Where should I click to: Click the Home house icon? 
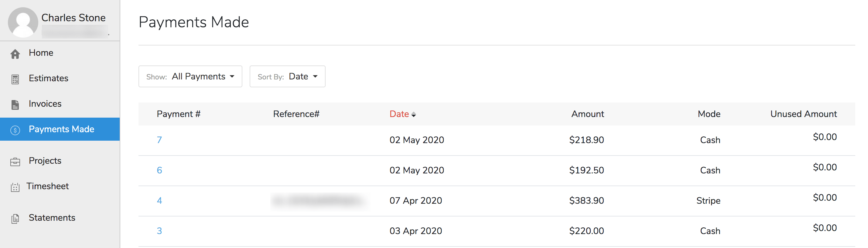15,54
